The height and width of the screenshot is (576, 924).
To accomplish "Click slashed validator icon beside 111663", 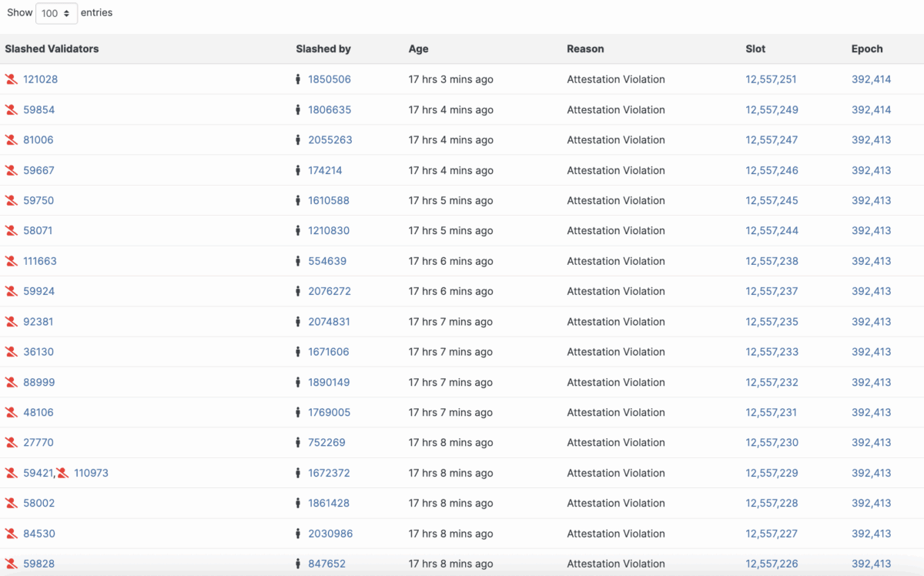I will click(12, 261).
